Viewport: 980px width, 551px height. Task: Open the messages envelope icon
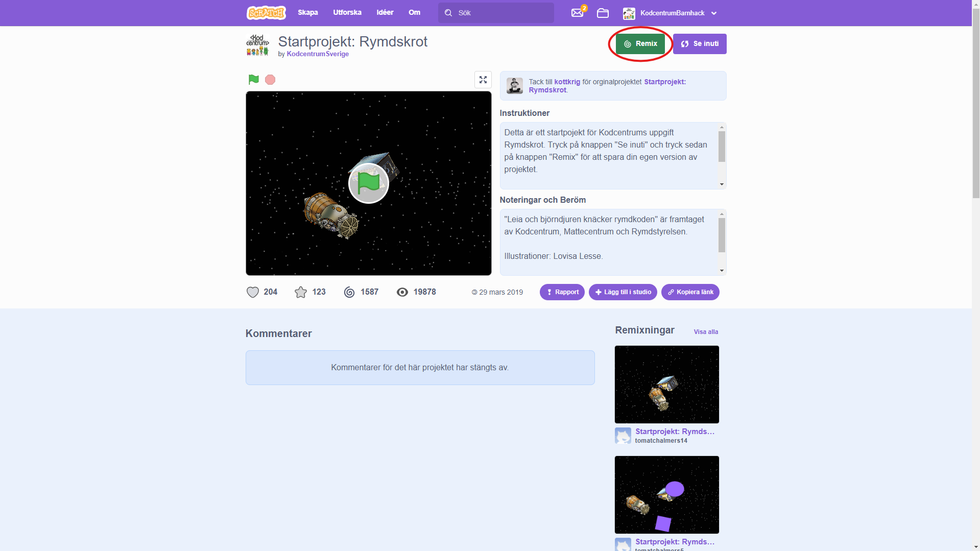[577, 13]
